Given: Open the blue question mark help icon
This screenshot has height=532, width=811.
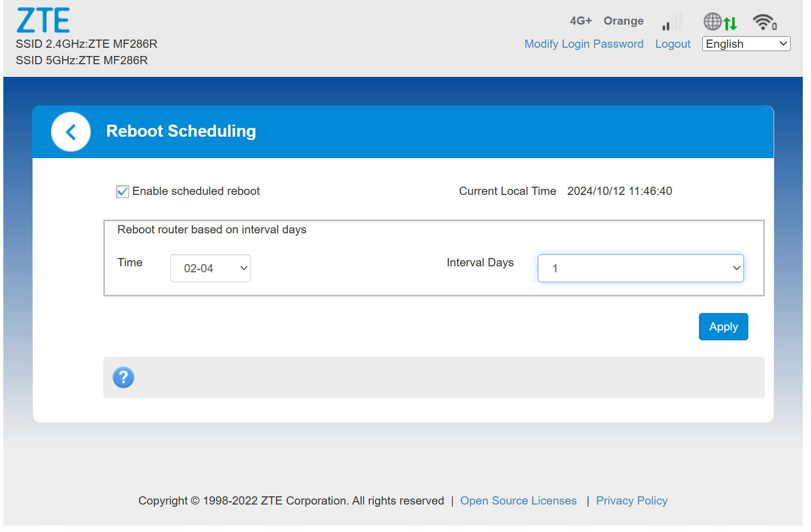Looking at the screenshot, I should click(124, 377).
